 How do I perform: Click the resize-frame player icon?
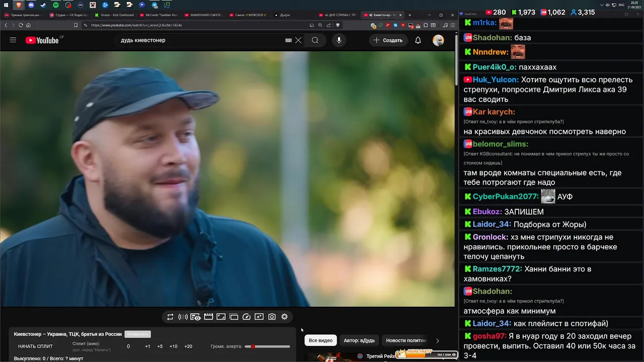click(221, 317)
